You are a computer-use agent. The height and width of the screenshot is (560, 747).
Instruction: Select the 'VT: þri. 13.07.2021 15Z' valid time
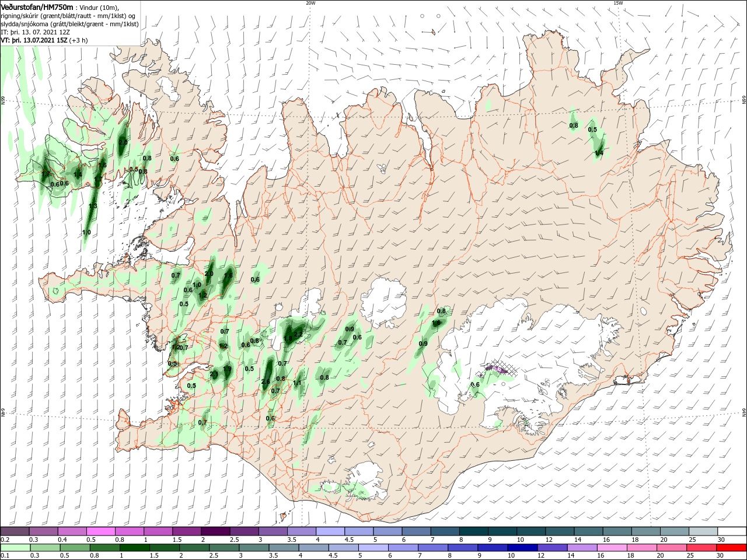(x=34, y=40)
